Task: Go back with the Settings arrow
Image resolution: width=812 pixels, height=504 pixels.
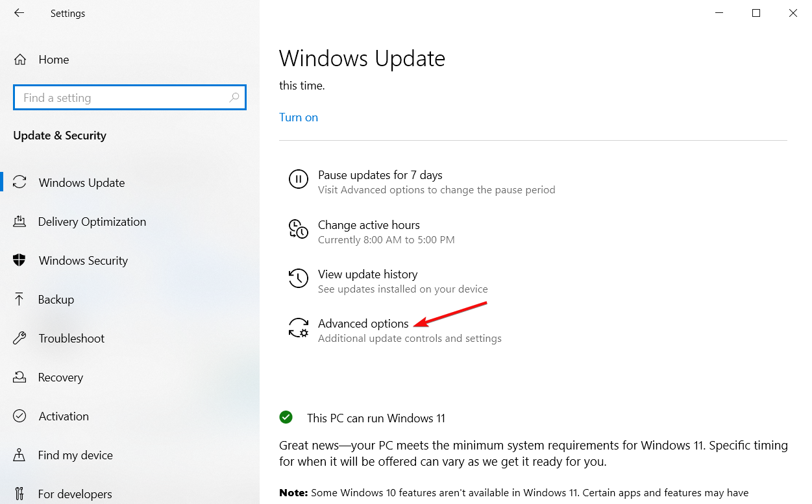Action: coord(19,13)
